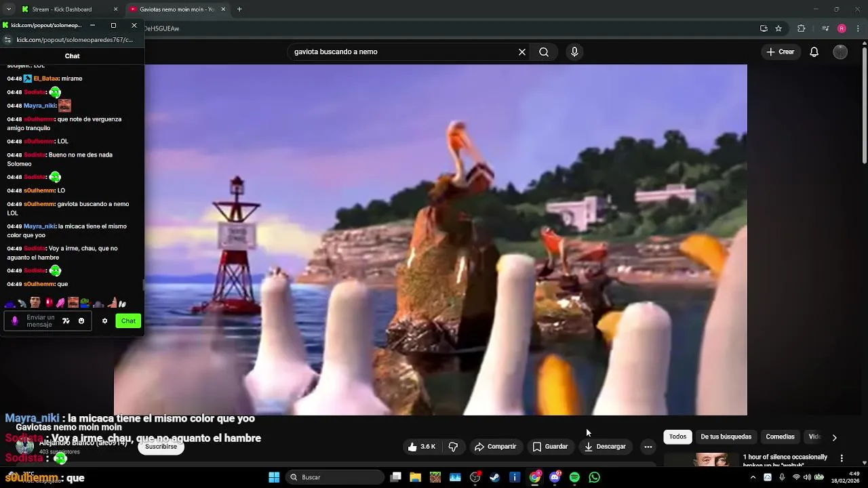
Task: Open the YouTube account avatar menu
Action: 840,52
